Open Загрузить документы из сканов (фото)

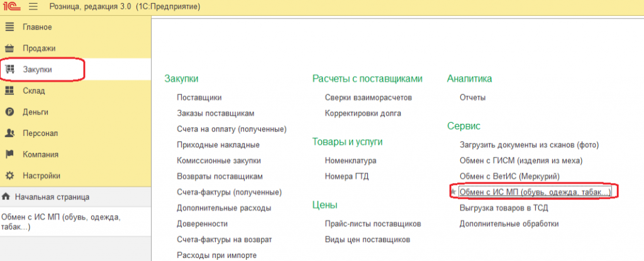coord(530,145)
